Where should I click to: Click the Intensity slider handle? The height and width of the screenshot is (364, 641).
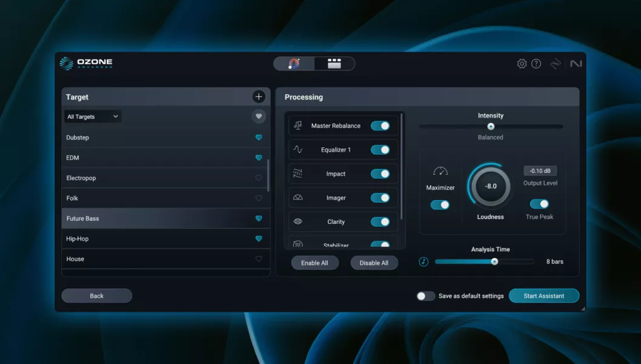490,126
